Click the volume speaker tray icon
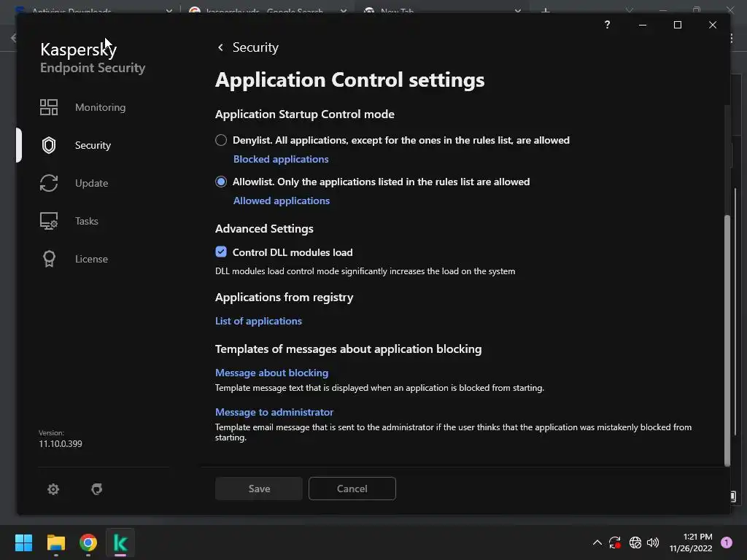 653,542
